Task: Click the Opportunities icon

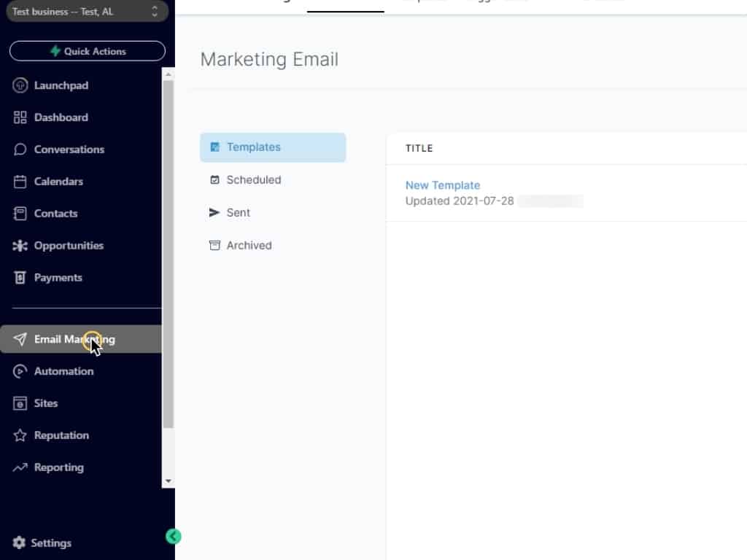Action: (x=20, y=246)
